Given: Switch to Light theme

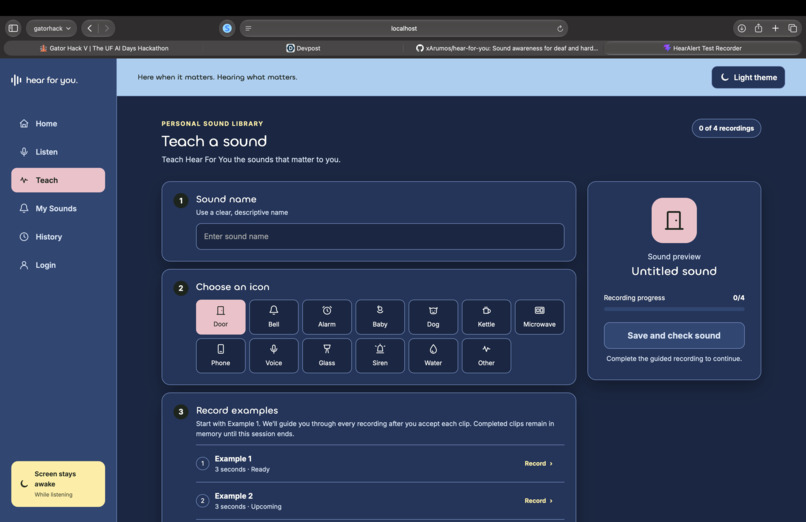Looking at the screenshot, I should 748,77.
